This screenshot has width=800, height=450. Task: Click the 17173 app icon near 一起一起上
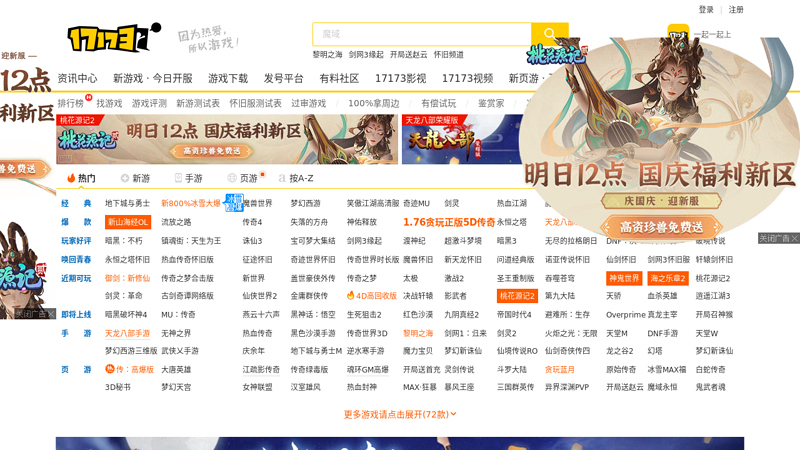tap(678, 34)
